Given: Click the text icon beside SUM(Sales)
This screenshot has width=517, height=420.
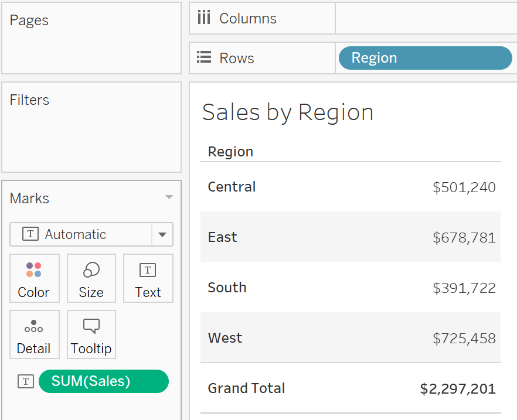Looking at the screenshot, I should point(26,381).
